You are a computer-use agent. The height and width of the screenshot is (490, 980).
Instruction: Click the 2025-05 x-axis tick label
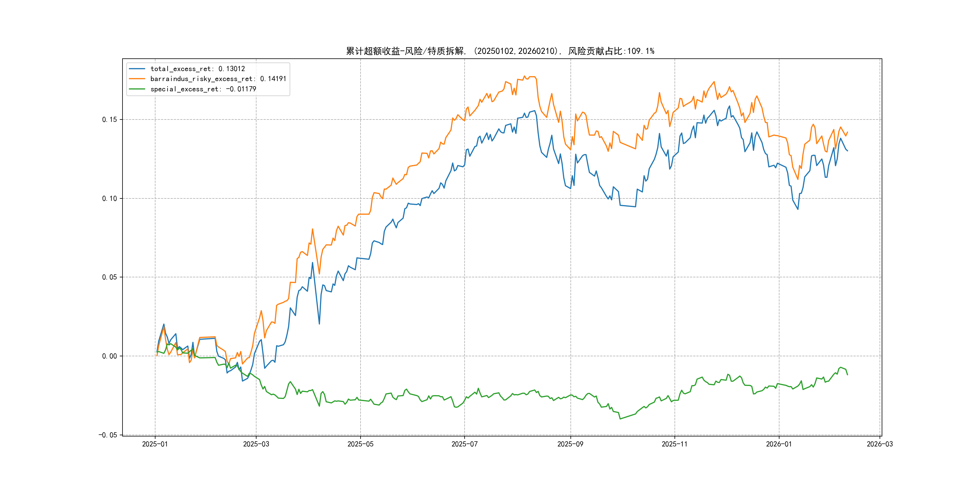(x=360, y=444)
